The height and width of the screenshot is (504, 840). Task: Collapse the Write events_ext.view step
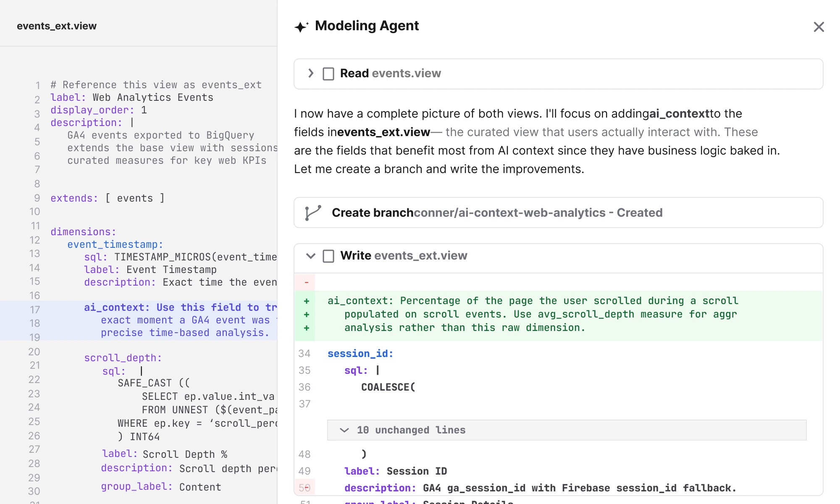pyautogui.click(x=311, y=256)
